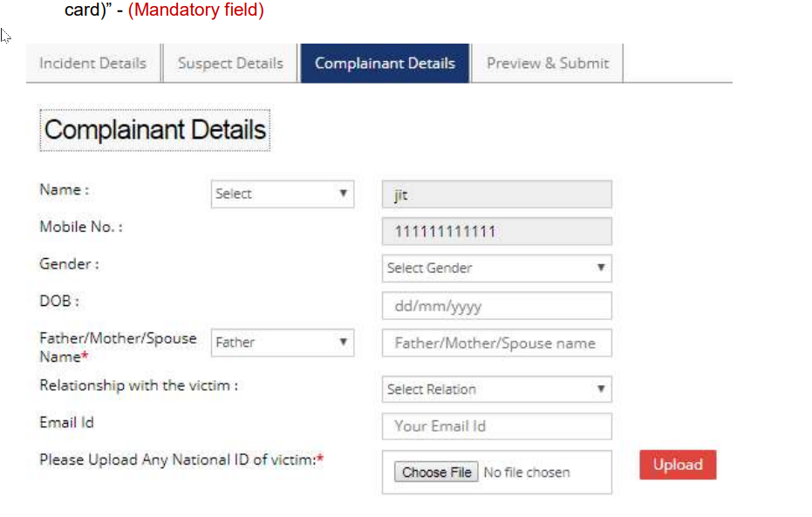Select the Father/Mother/Spouse name field
The image size is (812, 517).
(x=495, y=343)
